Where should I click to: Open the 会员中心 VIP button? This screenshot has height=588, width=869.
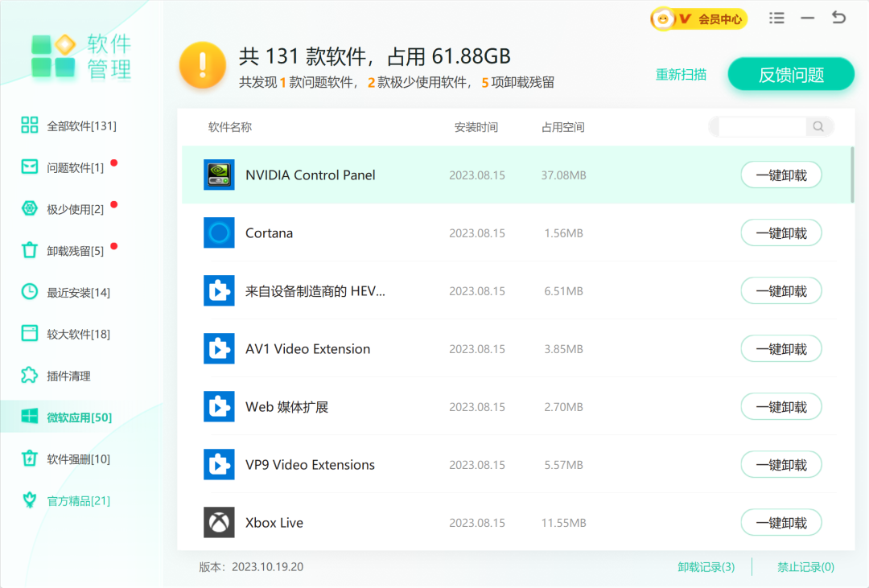(x=699, y=19)
